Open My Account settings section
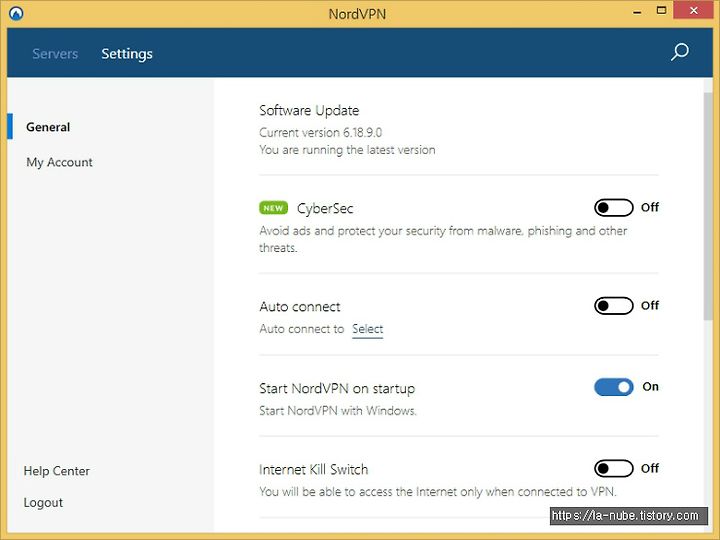The height and width of the screenshot is (540, 720). [x=59, y=162]
